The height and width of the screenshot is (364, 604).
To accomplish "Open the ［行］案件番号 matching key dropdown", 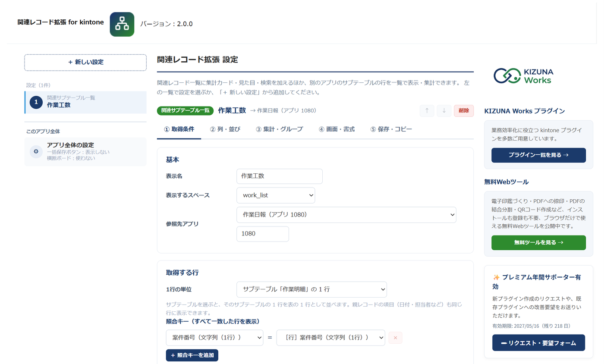I will click(x=330, y=338).
